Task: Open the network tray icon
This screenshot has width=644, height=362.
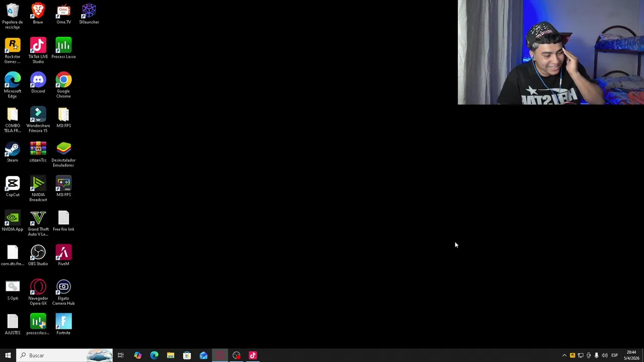Action: (x=580, y=355)
